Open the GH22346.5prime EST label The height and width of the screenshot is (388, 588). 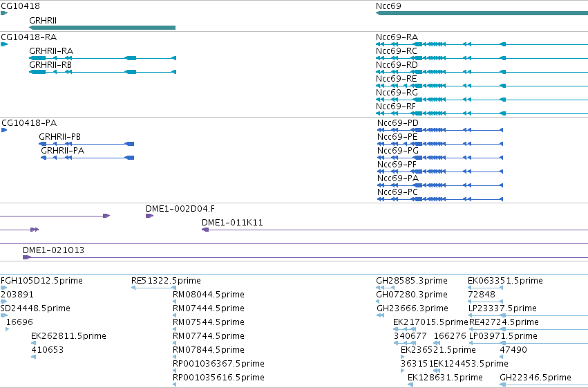coord(535,378)
